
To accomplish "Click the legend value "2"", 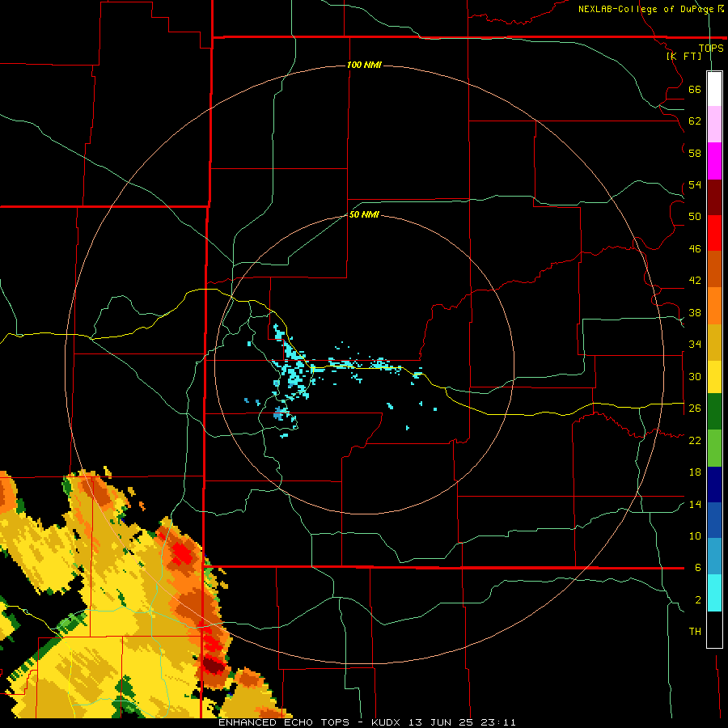I will [x=698, y=599].
